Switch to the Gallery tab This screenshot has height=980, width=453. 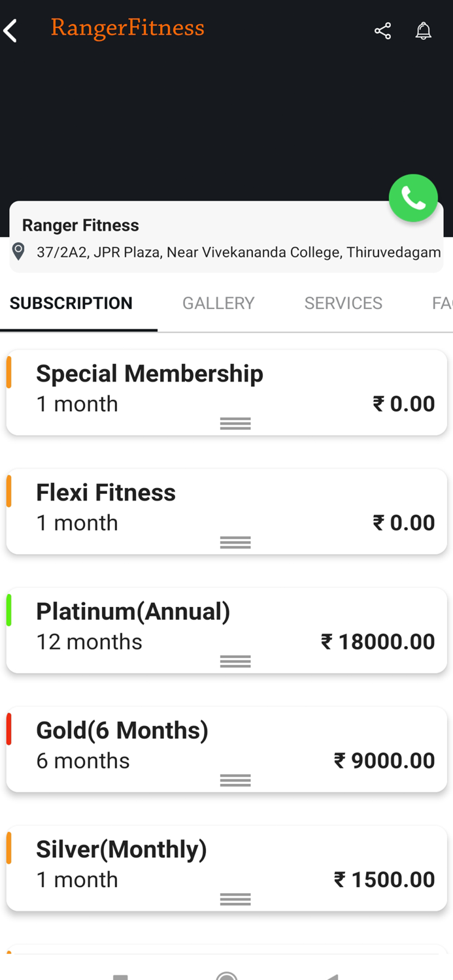[218, 303]
